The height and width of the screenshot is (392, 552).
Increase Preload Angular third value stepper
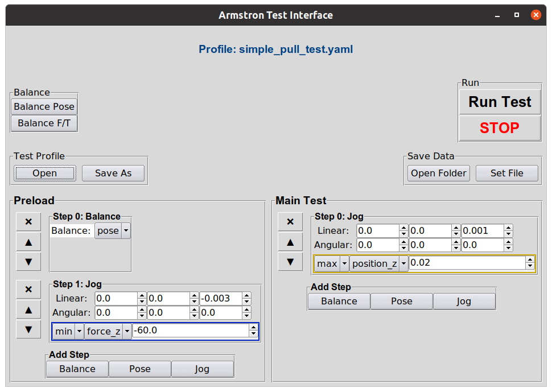pyautogui.click(x=247, y=310)
